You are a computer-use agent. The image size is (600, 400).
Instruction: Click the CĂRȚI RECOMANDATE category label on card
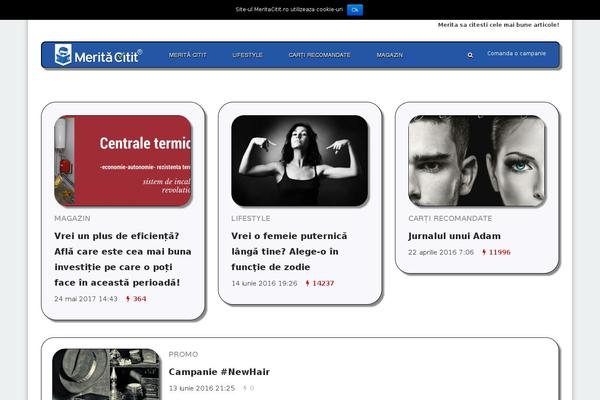tap(450, 219)
